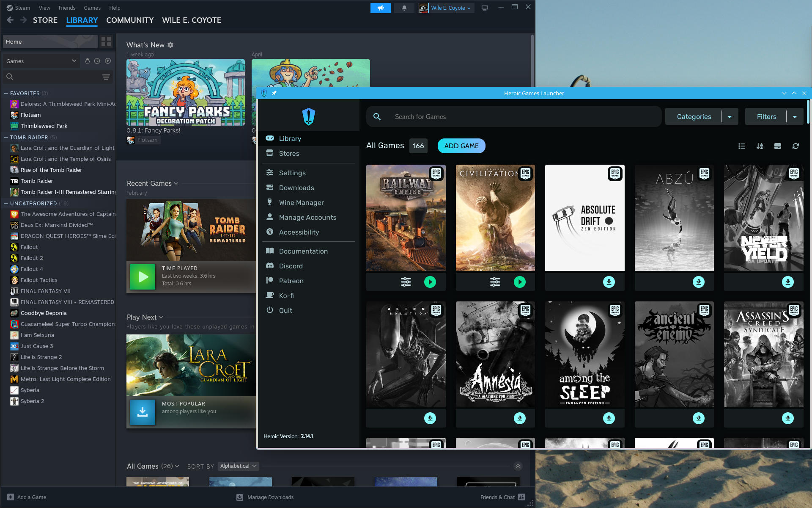Collapse the FAVORITES category in Steam
Viewport: 812px width, 508px height.
(x=6, y=94)
